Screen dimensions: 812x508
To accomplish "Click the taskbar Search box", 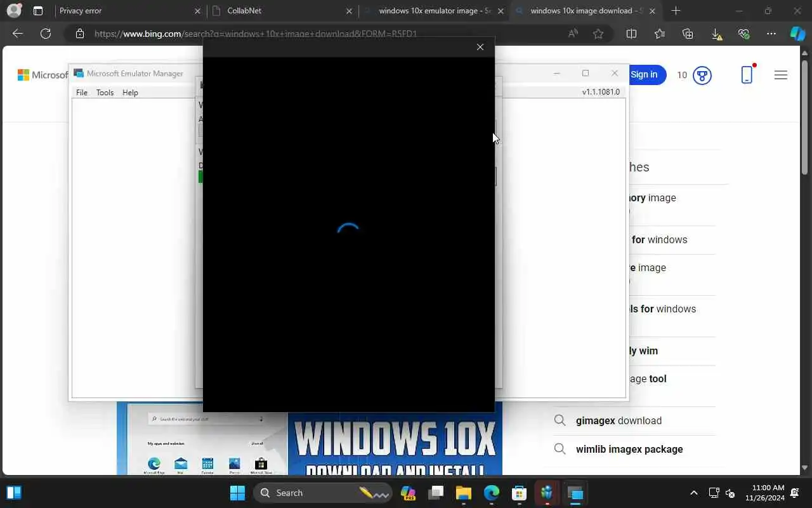I will click(x=322, y=493).
